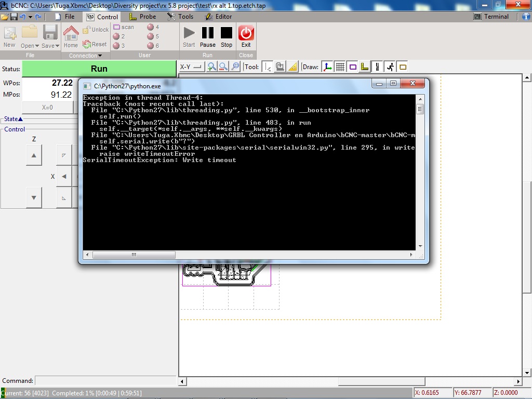Viewport: 532px width, 399px height.
Task: Click user button 6
Action: 153,46
